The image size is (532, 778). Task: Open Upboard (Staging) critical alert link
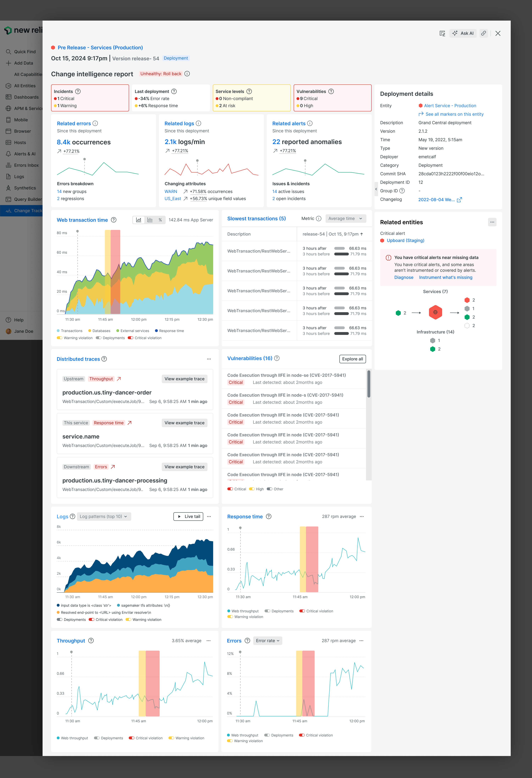(405, 240)
